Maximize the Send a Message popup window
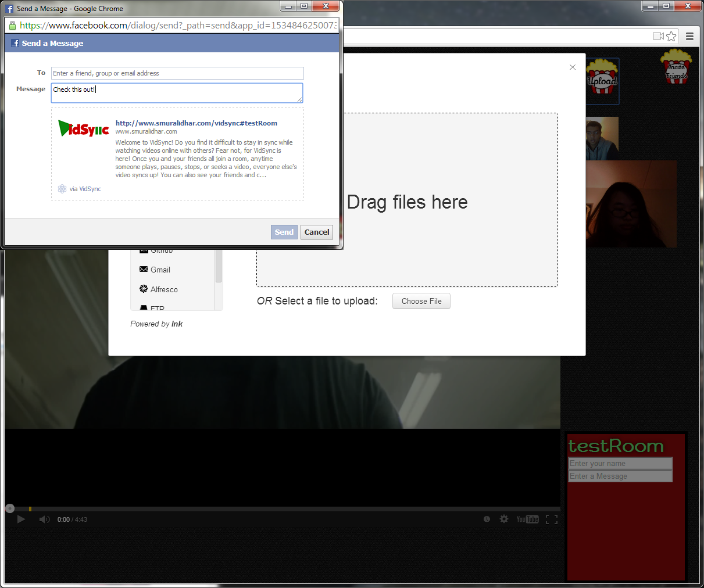The image size is (704, 588). point(304,6)
